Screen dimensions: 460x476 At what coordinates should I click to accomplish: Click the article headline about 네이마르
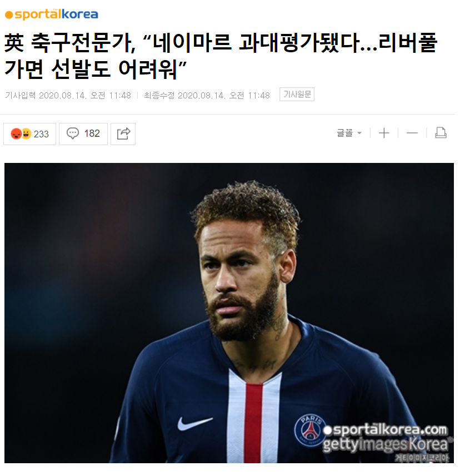tap(221, 56)
